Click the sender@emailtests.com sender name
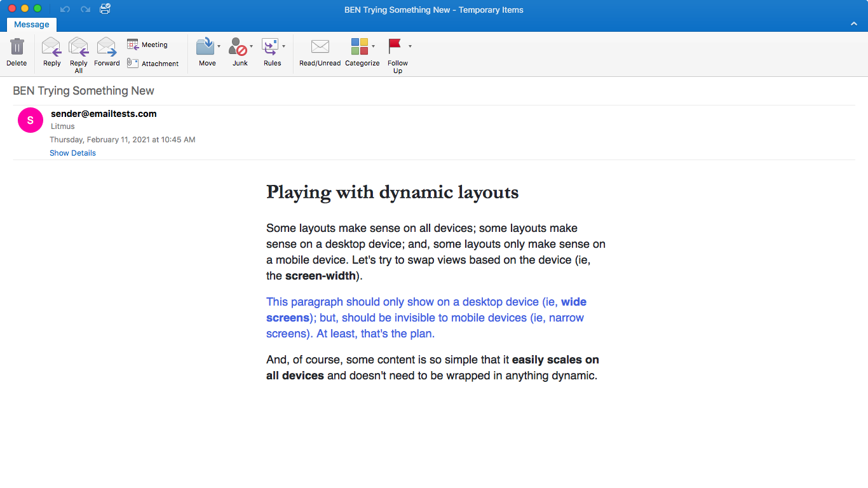The width and height of the screenshot is (868, 488). (104, 114)
